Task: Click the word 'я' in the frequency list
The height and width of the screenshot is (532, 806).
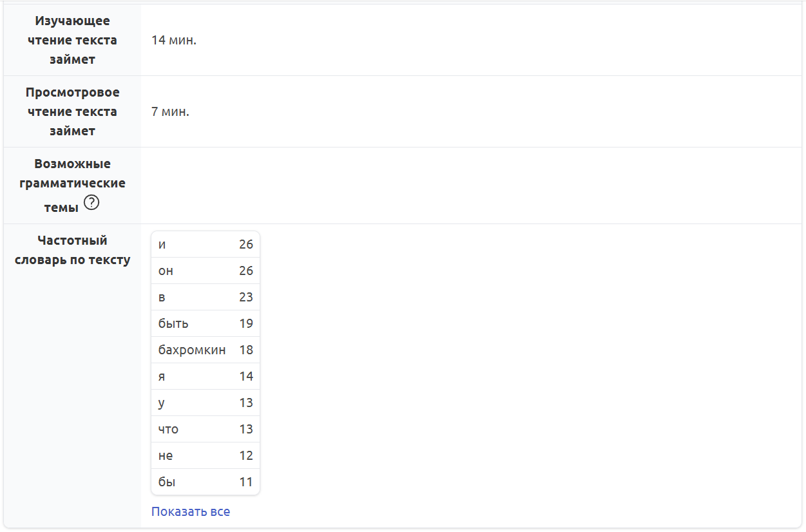Action: (162, 377)
